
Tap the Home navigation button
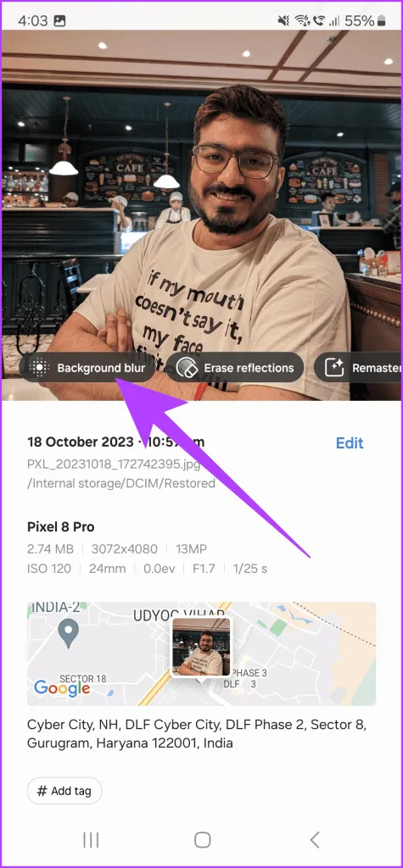[202, 840]
